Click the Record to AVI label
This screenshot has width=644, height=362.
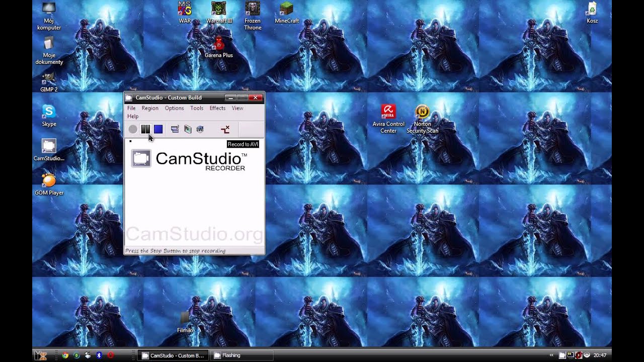(x=243, y=144)
